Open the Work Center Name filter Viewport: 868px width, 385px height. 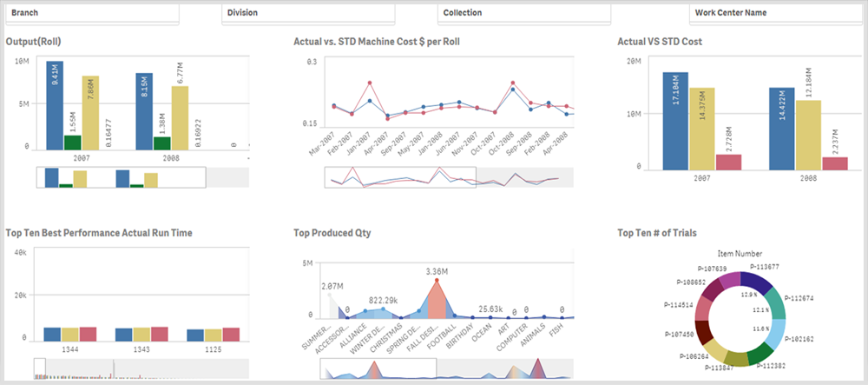click(775, 13)
